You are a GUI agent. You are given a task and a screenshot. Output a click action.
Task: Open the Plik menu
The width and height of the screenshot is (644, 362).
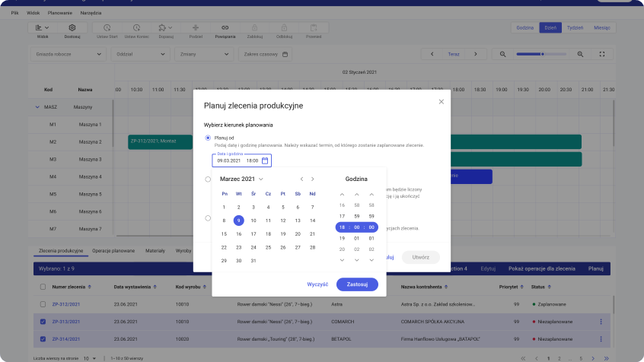pyautogui.click(x=14, y=13)
